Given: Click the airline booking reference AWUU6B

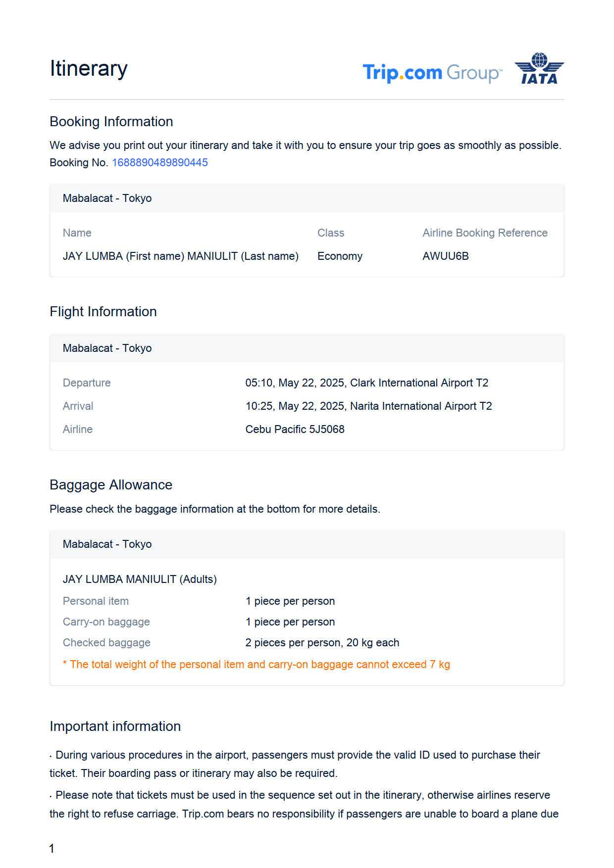Looking at the screenshot, I should tap(445, 256).
